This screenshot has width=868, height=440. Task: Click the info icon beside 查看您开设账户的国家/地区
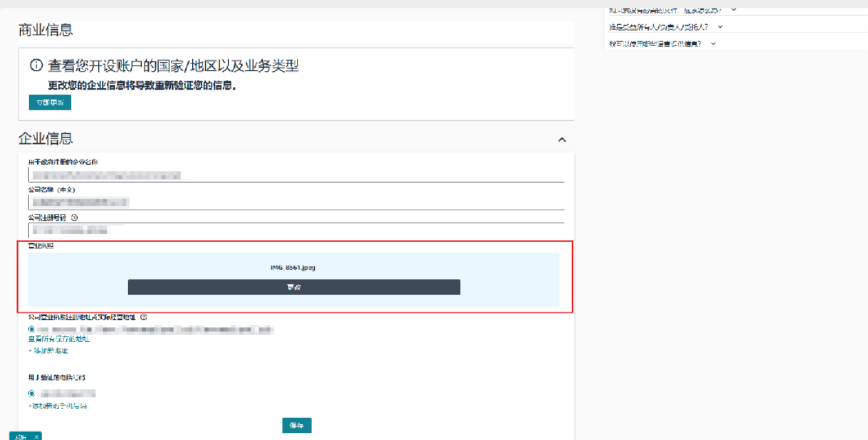click(x=37, y=66)
